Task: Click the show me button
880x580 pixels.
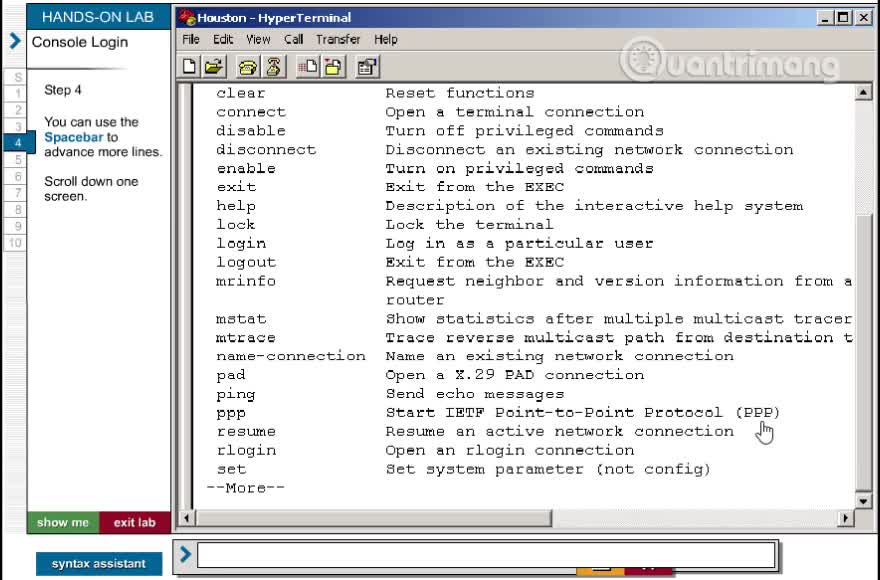Action: tap(63, 522)
